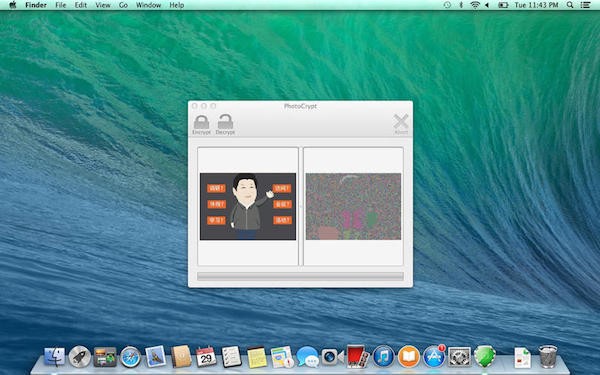Open Calendar icon showing 29
This screenshot has height=375, width=600.
206,356
